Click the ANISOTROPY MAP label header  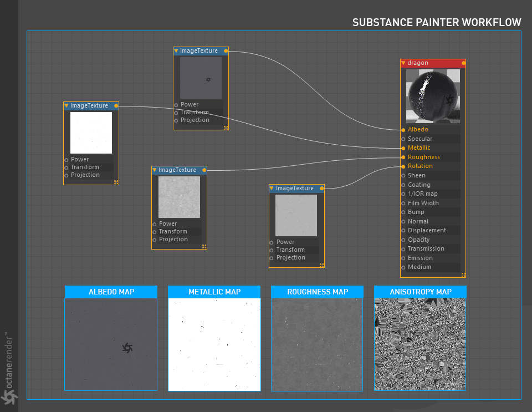click(421, 292)
